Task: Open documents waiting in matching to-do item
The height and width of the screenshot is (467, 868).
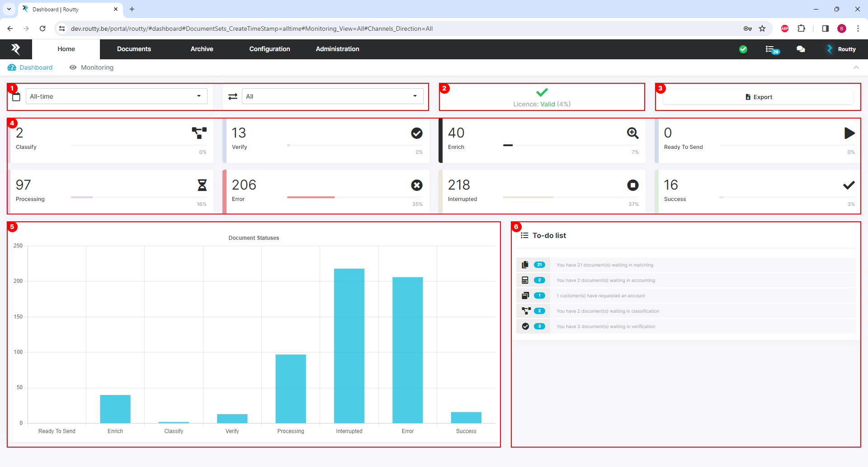Action: [x=604, y=265]
